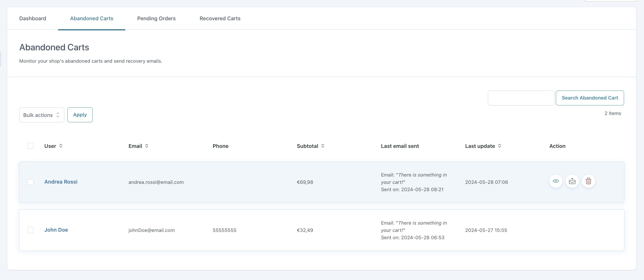Sort table by Last update arrows
This screenshot has height=280, width=644.
(x=499, y=146)
